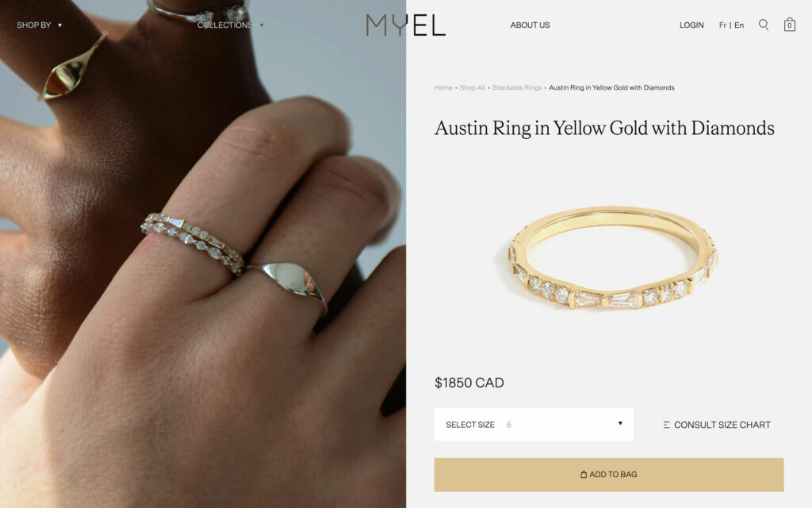The width and height of the screenshot is (812, 508).
Task: Switch language to Fr
Action: pos(722,25)
